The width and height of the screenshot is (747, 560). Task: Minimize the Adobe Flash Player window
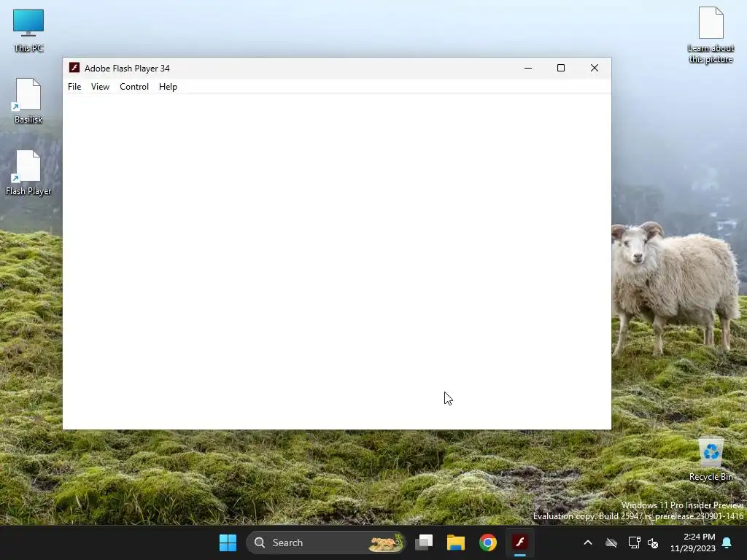pos(528,68)
